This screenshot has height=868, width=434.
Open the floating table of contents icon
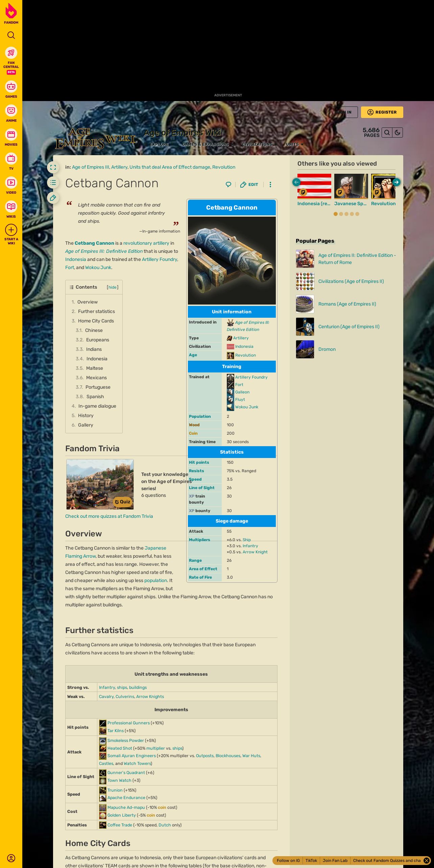pos(53,183)
